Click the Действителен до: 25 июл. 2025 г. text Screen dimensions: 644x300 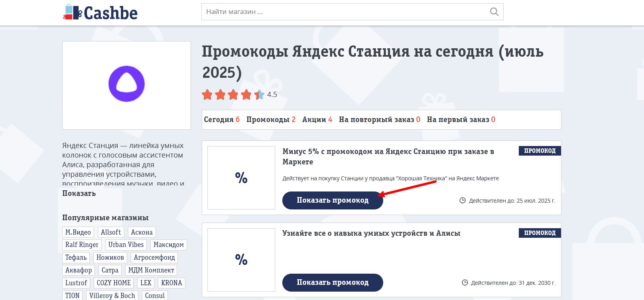(x=512, y=201)
